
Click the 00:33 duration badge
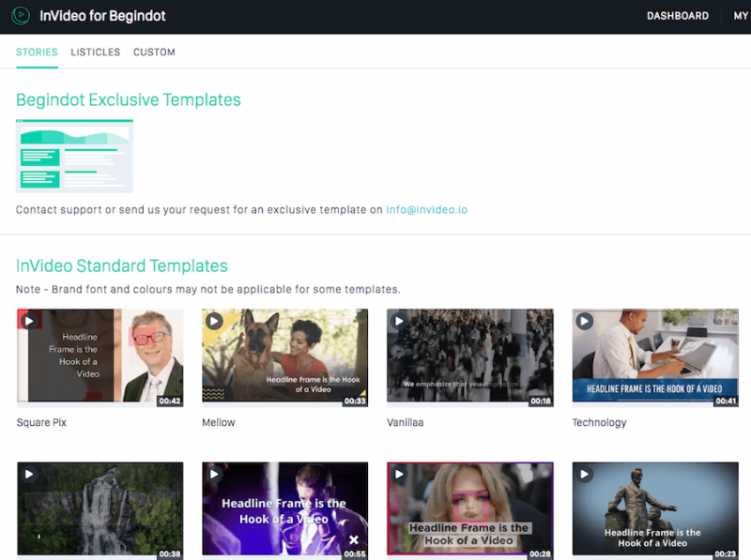(355, 401)
